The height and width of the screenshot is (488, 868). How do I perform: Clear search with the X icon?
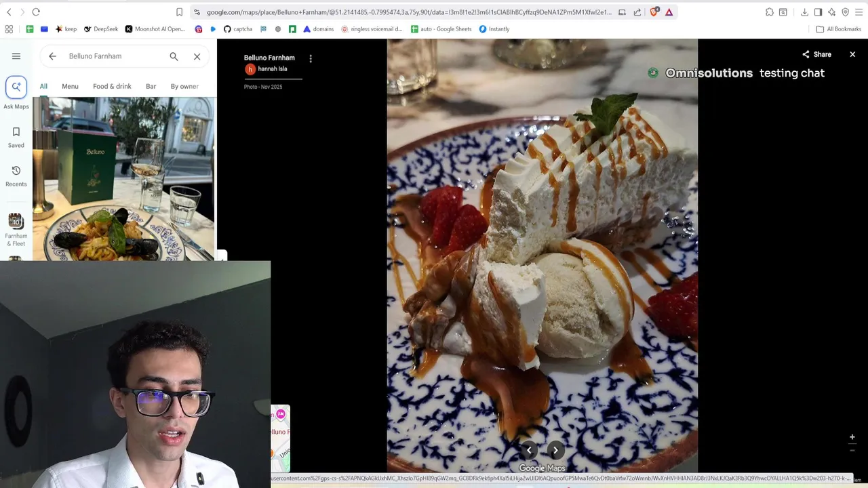click(197, 56)
